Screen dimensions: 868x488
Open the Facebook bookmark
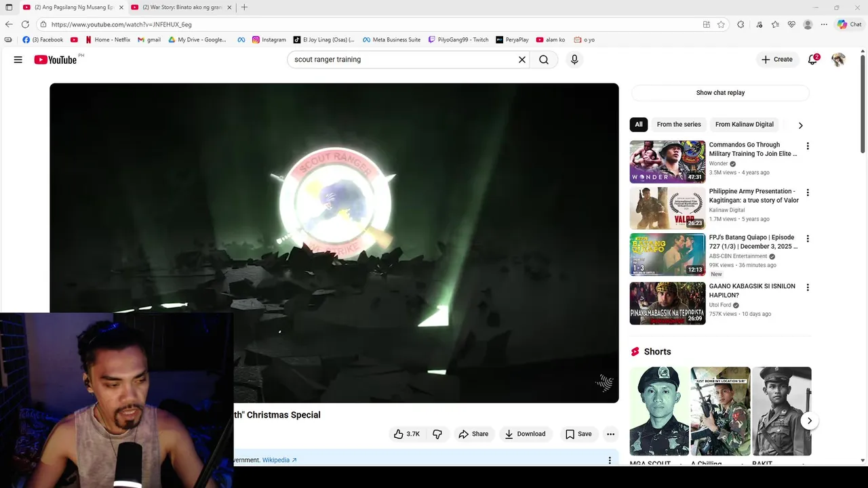tap(43, 40)
